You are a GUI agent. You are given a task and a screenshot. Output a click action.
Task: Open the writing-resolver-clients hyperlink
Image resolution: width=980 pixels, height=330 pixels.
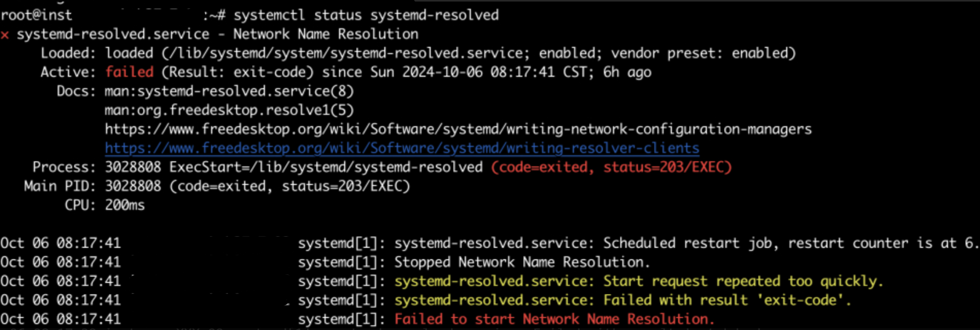pyautogui.click(x=402, y=148)
